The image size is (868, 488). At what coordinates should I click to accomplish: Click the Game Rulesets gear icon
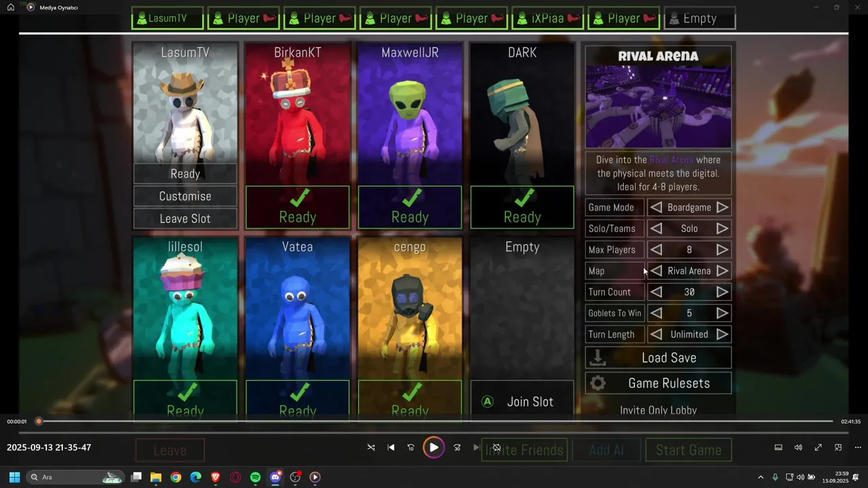tap(597, 384)
